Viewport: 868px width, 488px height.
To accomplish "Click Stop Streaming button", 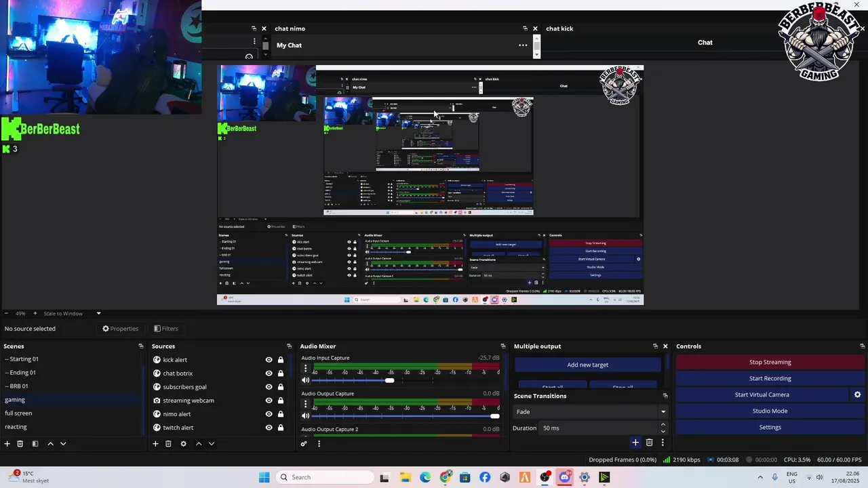I will pyautogui.click(x=770, y=362).
